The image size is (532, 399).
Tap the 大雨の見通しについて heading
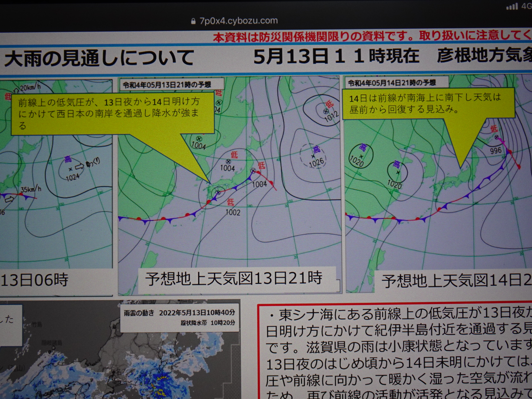(x=99, y=58)
